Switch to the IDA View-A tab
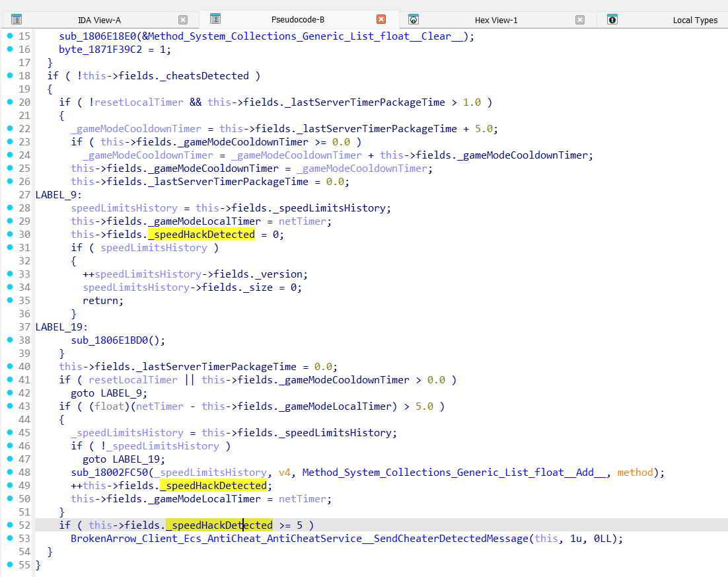The width and height of the screenshot is (728, 577). (99, 20)
